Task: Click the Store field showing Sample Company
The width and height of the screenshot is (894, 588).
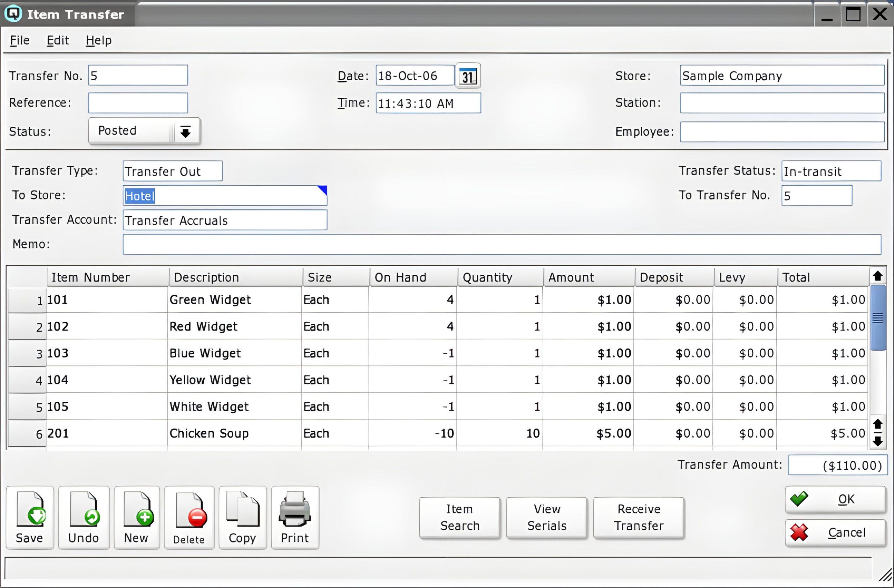Action: tap(782, 75)
